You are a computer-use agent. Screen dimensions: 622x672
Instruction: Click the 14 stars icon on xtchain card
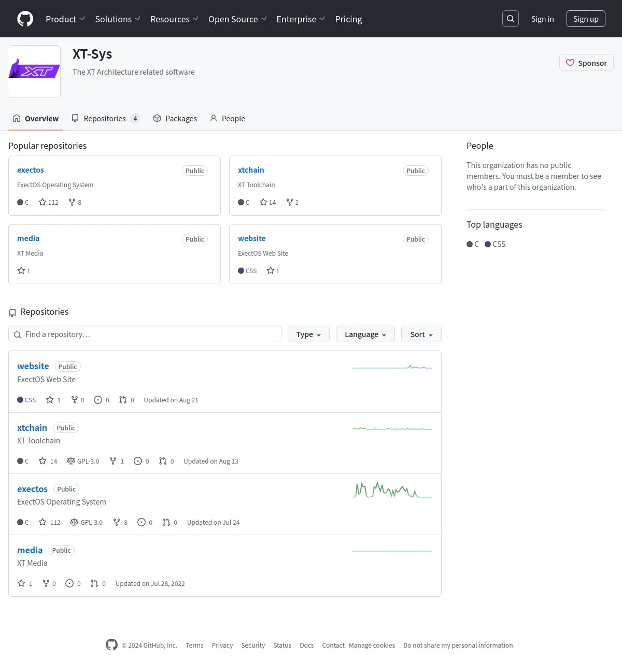(x=263, y=202)
